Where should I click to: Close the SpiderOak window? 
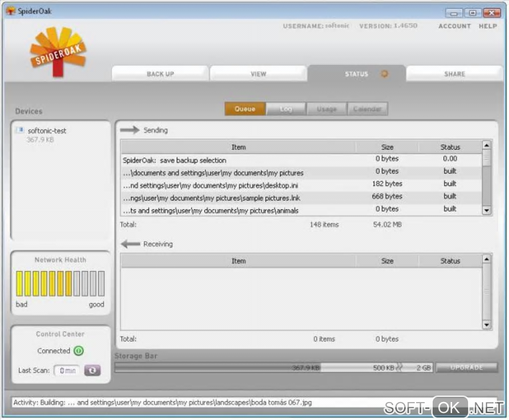492,13
